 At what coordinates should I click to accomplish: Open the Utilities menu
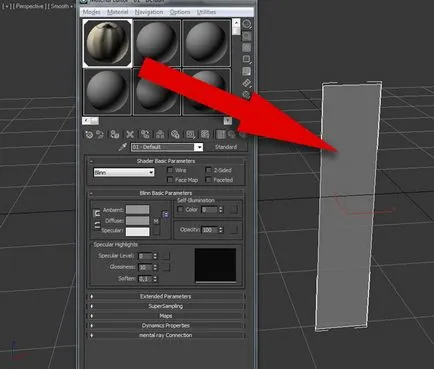(x=206, y=12)
